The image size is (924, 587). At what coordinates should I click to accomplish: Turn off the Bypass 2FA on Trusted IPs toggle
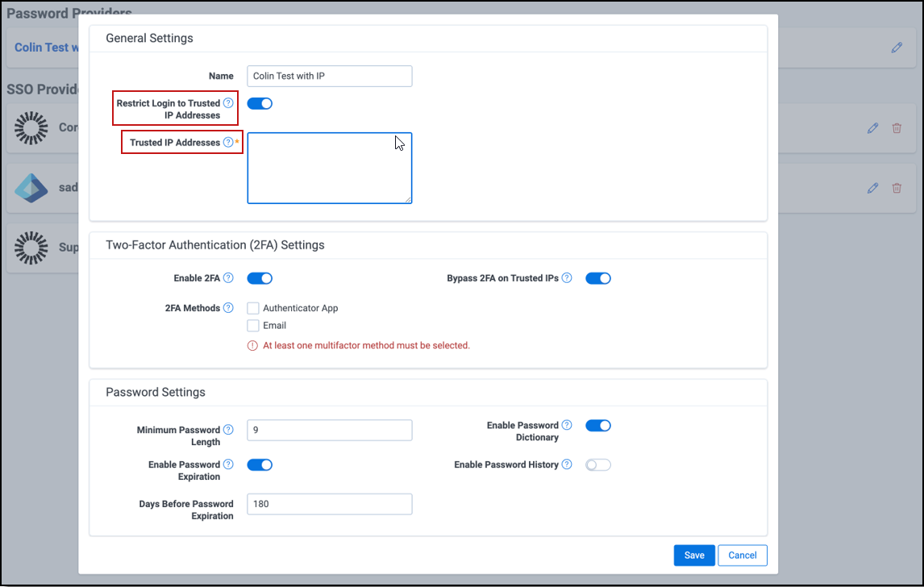point(598,277)
